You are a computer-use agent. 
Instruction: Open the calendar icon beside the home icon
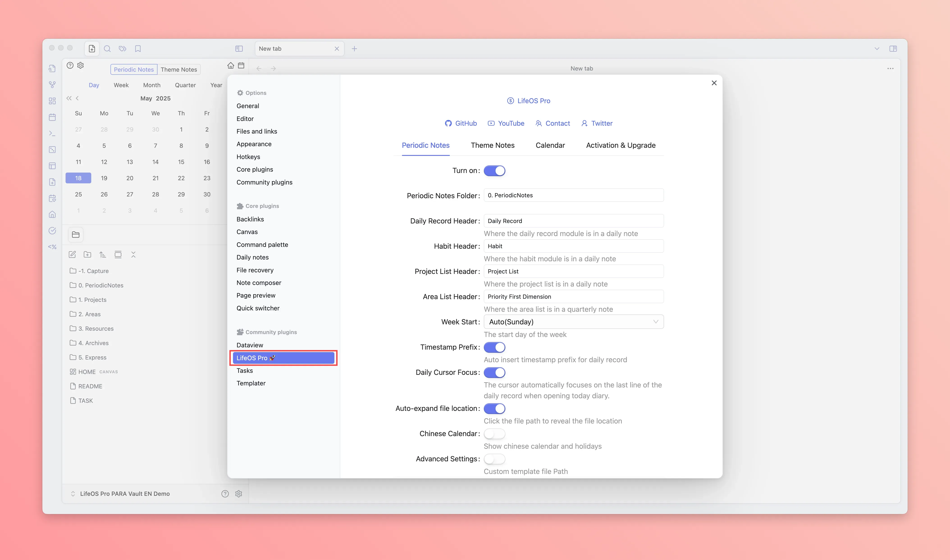[x=241, y=66]
